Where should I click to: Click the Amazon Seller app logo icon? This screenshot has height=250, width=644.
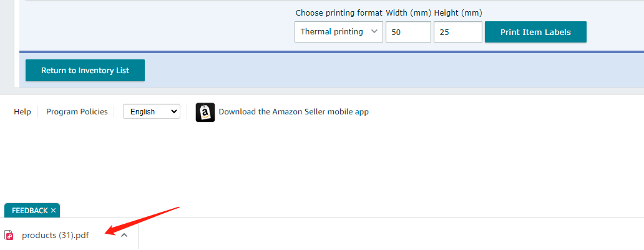tap(205, 112)
